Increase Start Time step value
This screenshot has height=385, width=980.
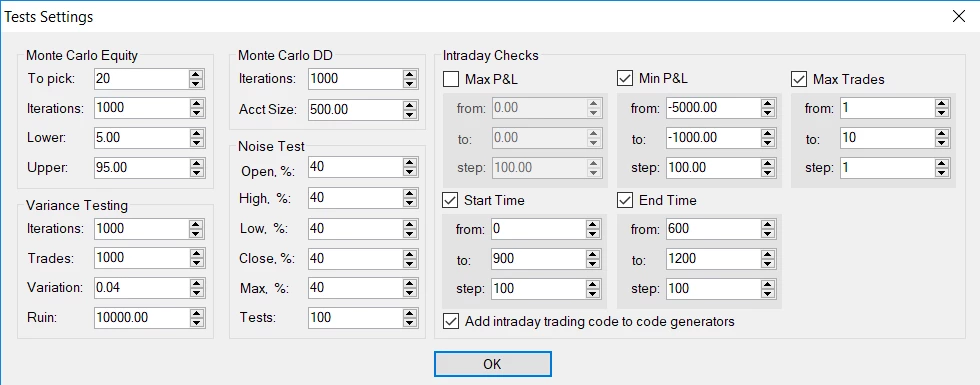(592, 284)
